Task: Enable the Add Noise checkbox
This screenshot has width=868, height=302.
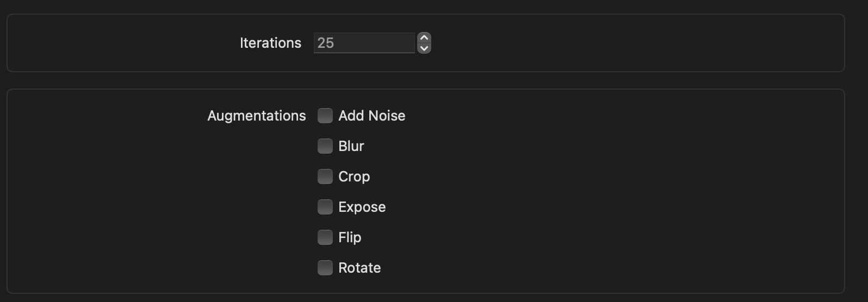Action: point(325,116)
